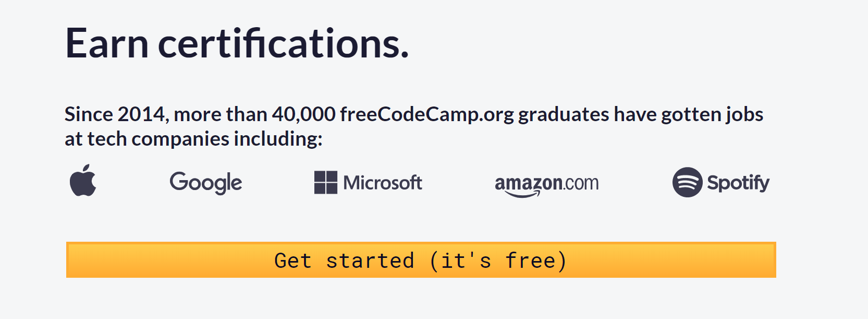Click the word "graduates" in the paragraph
The image size is (868, 319).
coord(564,114)
